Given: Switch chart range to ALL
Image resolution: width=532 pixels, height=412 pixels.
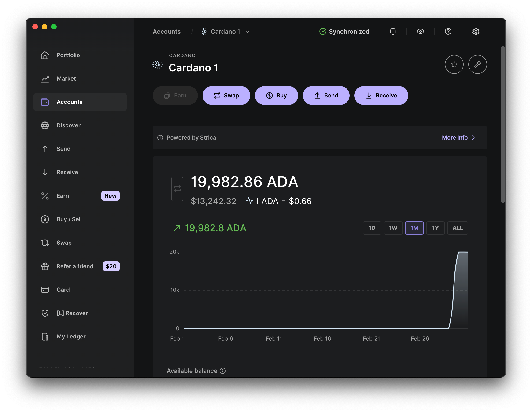Looking at the screenshot, I should click(458, 228).
